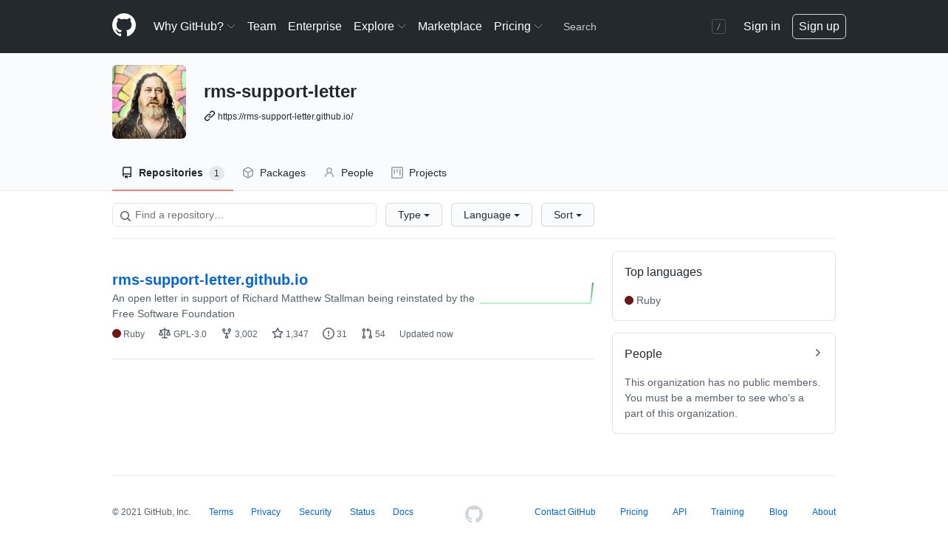Image resolution: width=948 pixels, height=560 pixels.
Task: Open the Contact GitHub footer link
Action: point(565,512)
